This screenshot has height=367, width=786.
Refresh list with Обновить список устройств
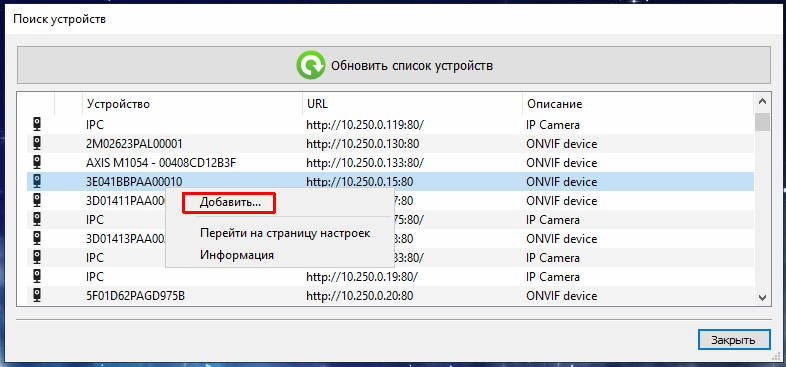point(394,65)
